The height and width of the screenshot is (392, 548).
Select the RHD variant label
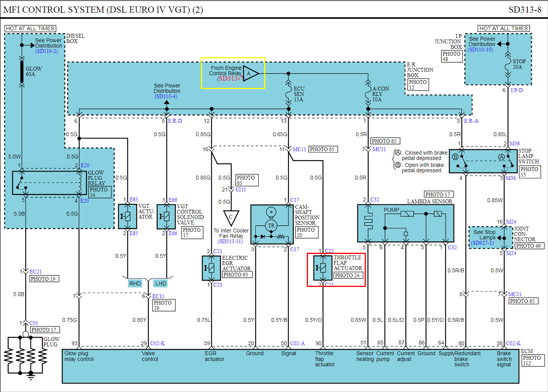pyautogui.click(x=135, y=283)
